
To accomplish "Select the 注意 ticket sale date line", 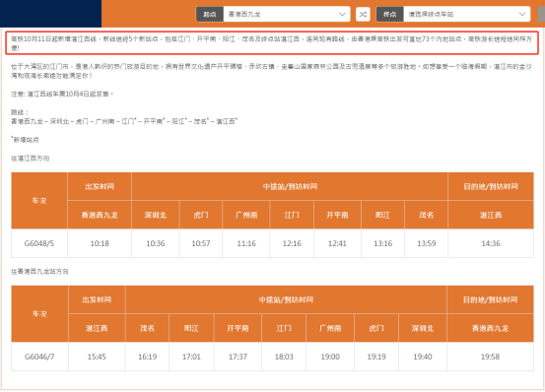I will click(62, 95).
